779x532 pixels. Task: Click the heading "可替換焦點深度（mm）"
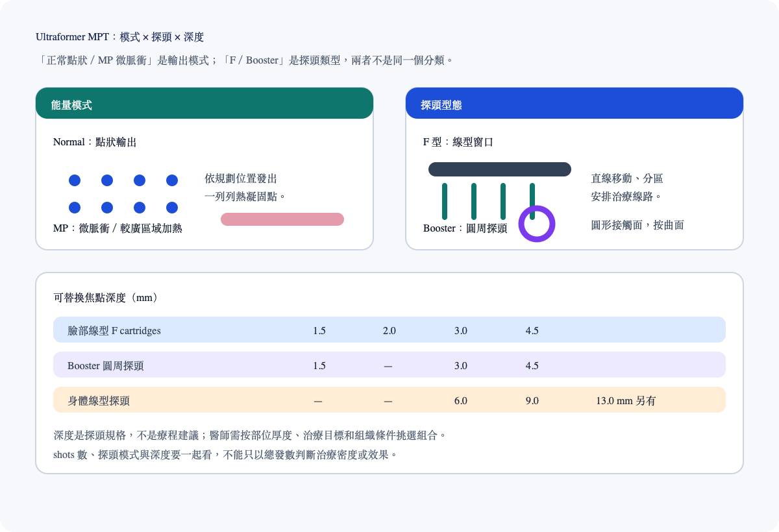(106, 298)
